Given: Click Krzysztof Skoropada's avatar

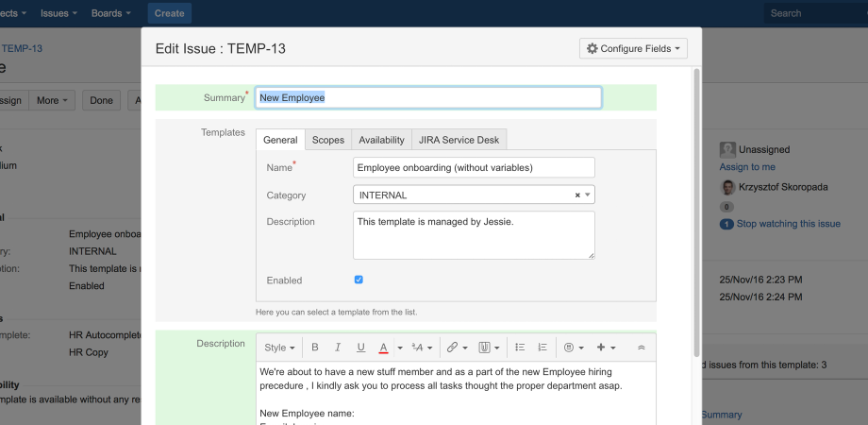Looking at the screenshot, I should [x=727, y=187].
